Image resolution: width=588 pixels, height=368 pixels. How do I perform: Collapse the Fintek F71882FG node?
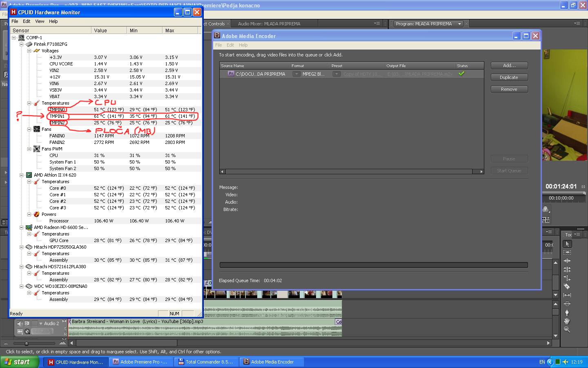pyautogui.click(x=21, y=44)
